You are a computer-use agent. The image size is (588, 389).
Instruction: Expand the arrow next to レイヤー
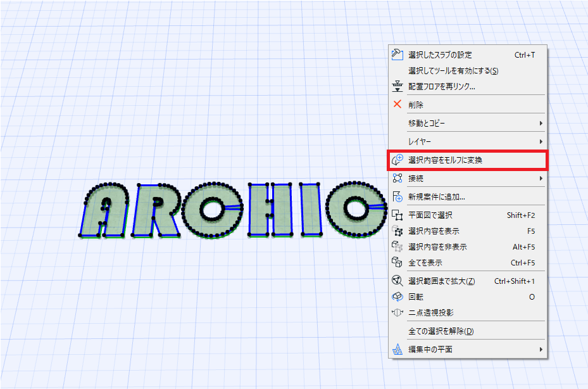tap(541, 141)
